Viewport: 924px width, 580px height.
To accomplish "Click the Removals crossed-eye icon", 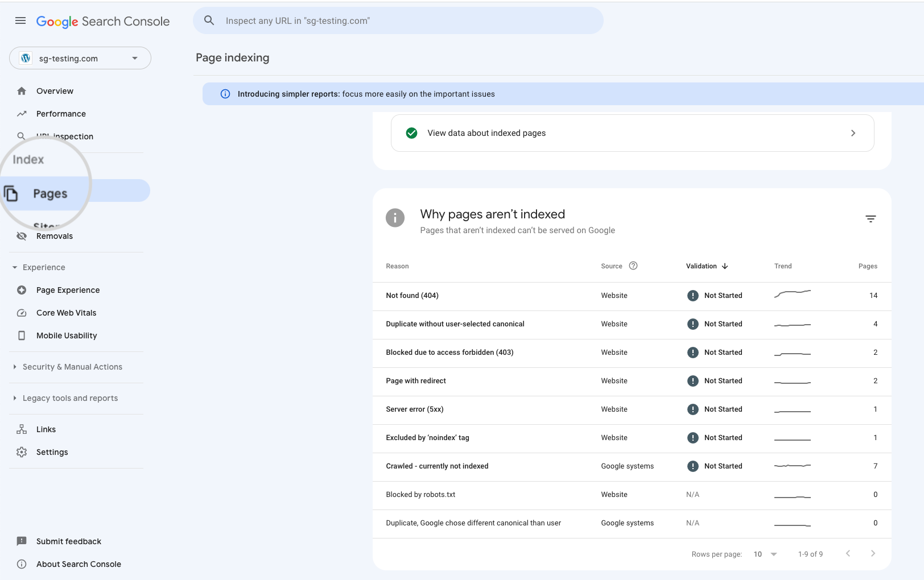I will coord(22,236).
